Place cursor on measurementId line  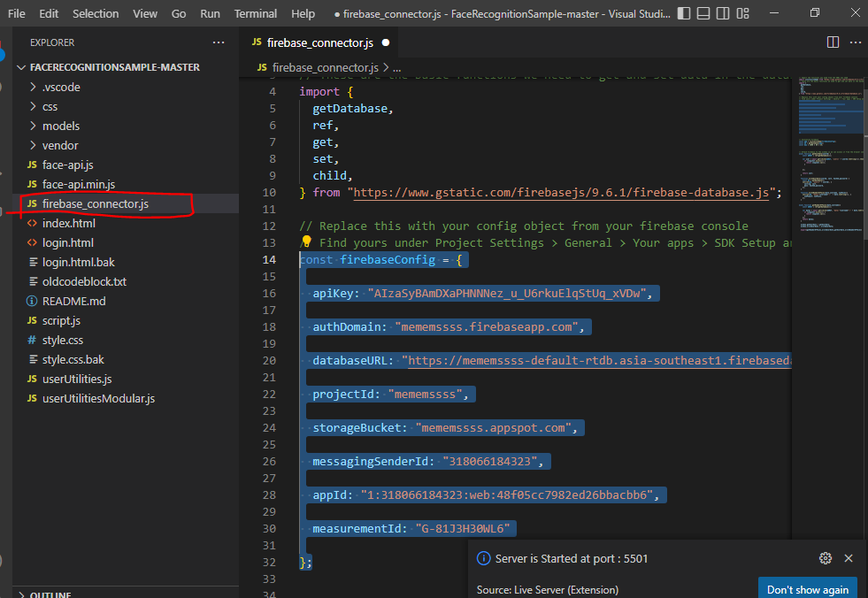411,528
